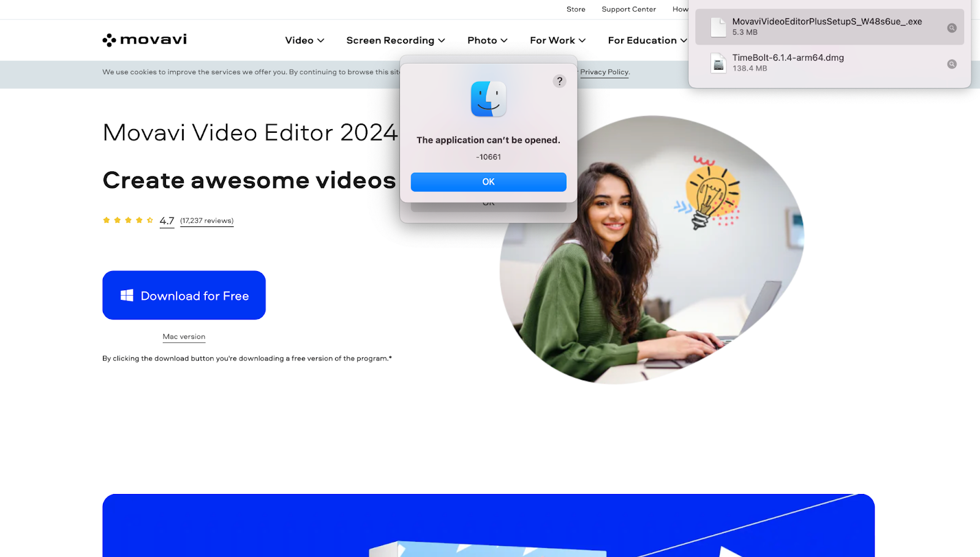Click the TimeBolt dmg file icon

pos(718,63)
